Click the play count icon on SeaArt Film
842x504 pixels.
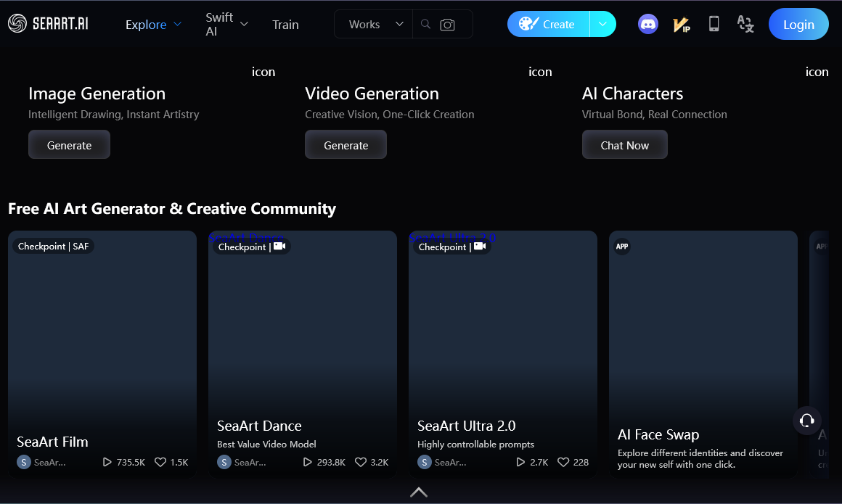(x=107, y=462)
